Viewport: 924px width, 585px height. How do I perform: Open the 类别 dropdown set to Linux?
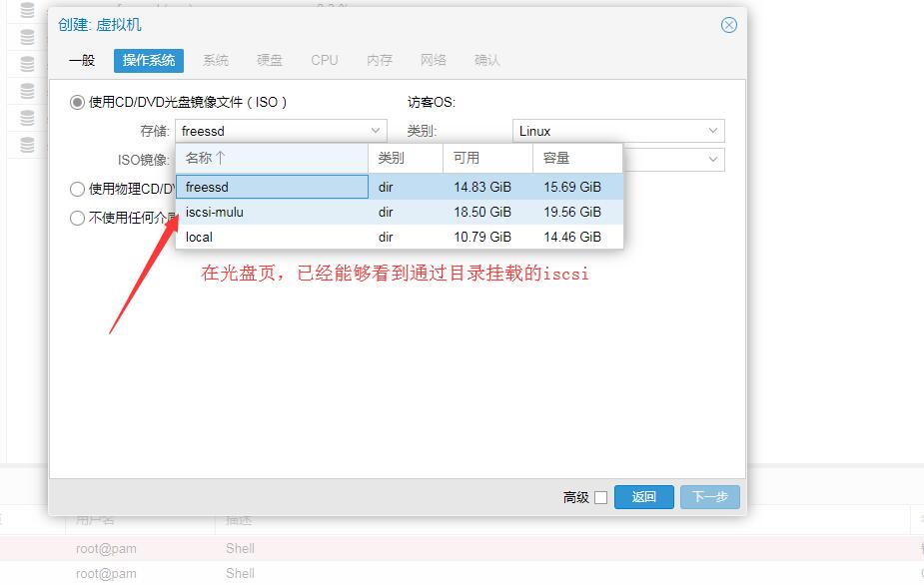pos(713,131)
